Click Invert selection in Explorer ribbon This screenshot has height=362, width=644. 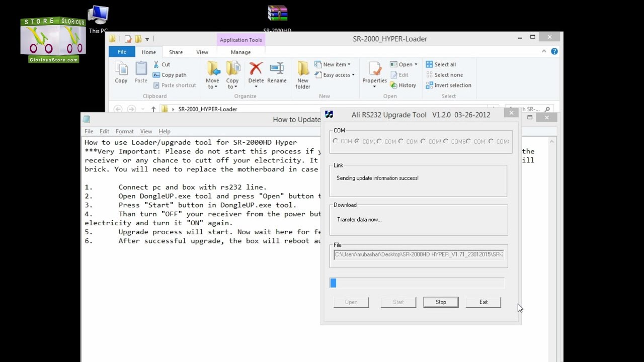(448, 85)
